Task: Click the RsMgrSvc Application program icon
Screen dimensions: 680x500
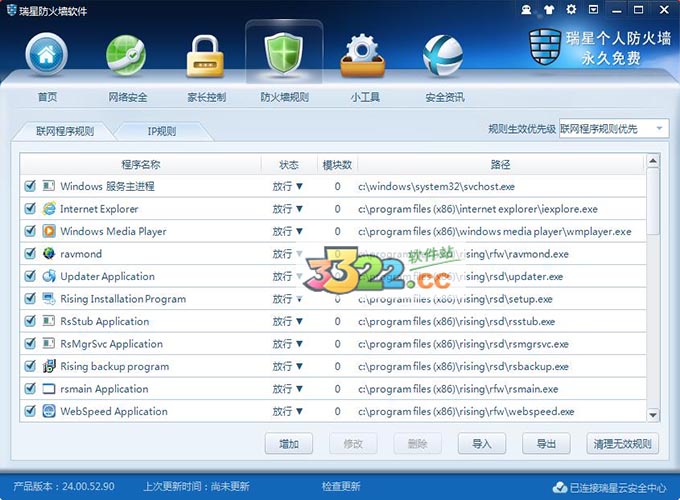Action: click(x=49, y=343)
